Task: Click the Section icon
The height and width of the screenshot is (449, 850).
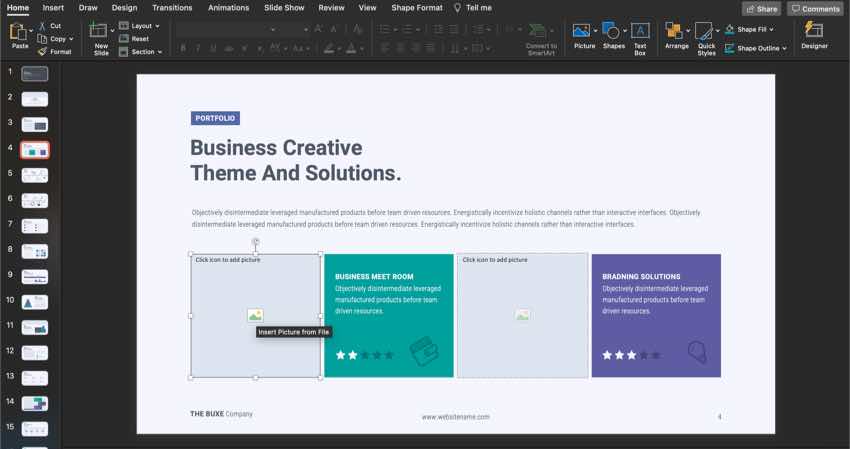Action: pyautogui.click(x=124, y=52)
